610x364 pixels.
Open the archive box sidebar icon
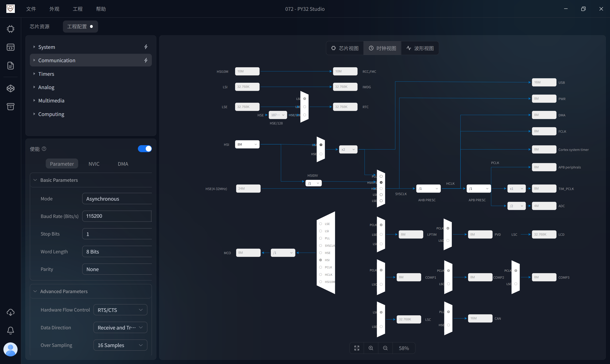click(10, 106)
